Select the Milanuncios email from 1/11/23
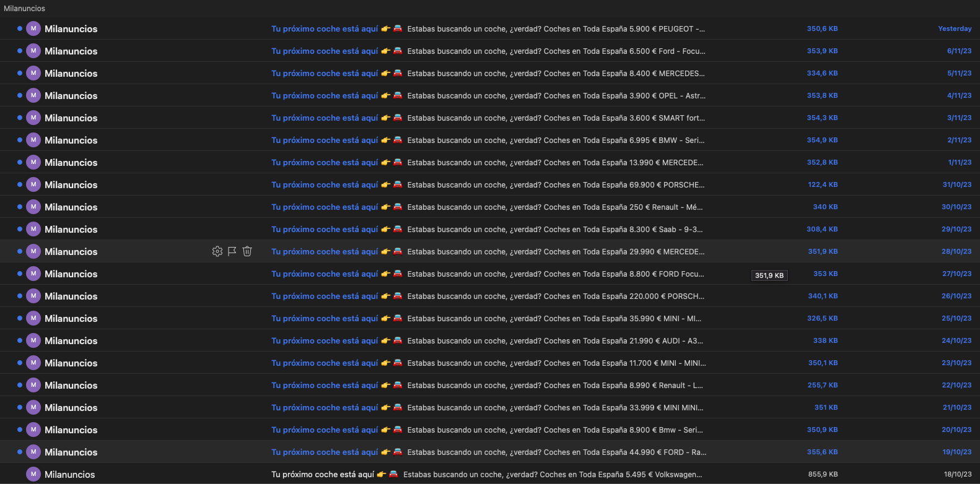This screenshot has width=980, height=484. pos(490,162)
